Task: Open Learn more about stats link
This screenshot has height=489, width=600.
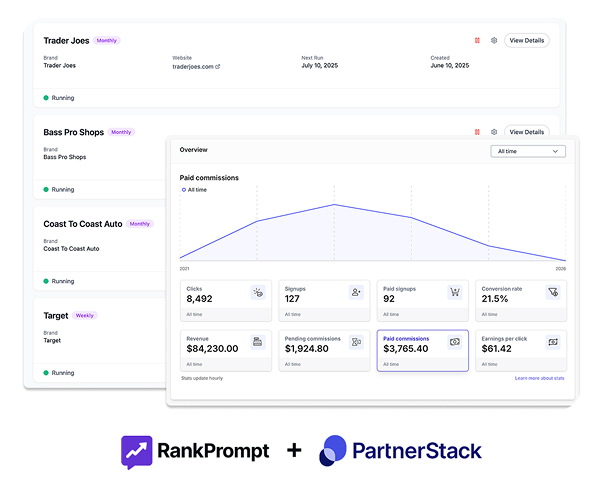Action: (540, 379)
